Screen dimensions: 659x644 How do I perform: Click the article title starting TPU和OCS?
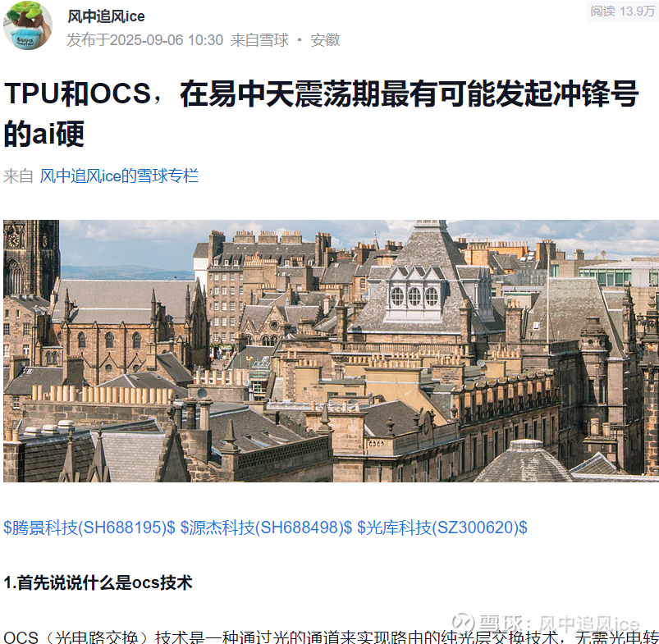coord(322,113)
